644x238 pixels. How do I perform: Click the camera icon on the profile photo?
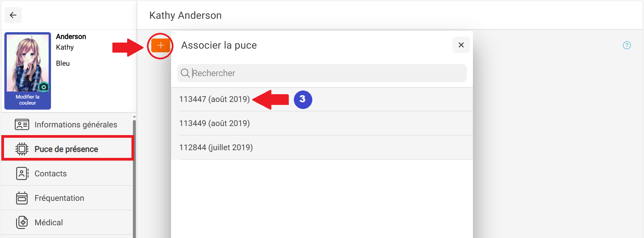point(44,87)
